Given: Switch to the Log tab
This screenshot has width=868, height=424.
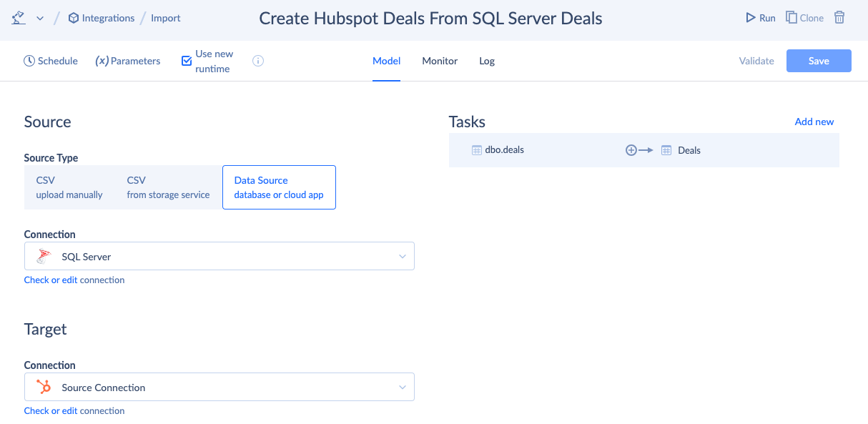Looking at the screenshot, I should [x=487, y=61].
